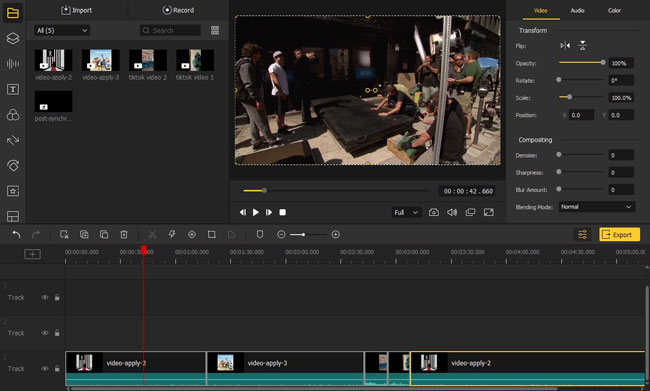Click the media Search field
The image size is (650, 391).
(x=170, y=30)
